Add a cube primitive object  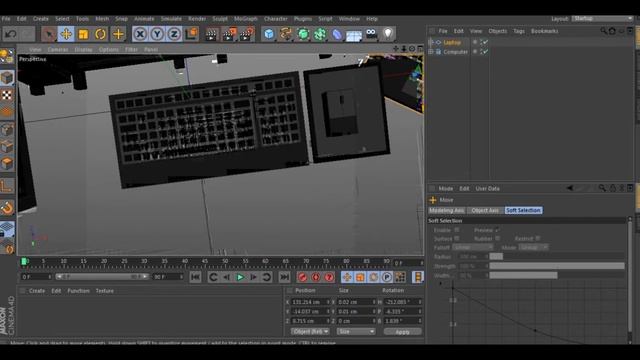[269, 34]
